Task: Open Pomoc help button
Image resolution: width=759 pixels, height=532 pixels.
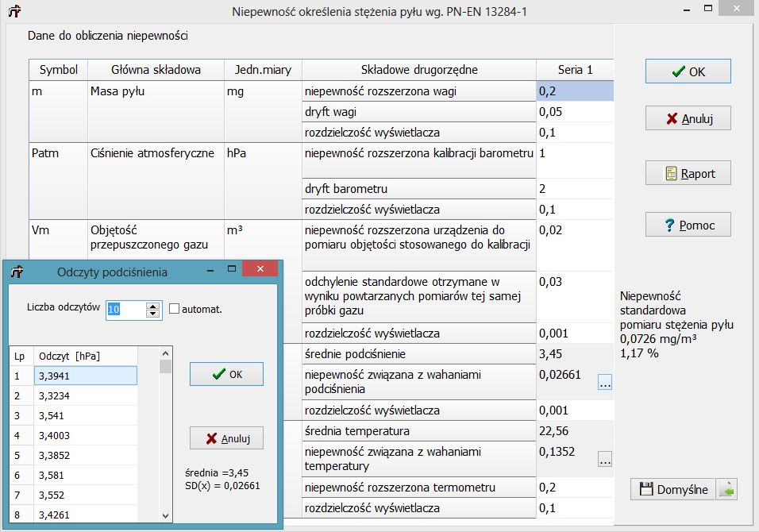Action: (x=688, y=225)
